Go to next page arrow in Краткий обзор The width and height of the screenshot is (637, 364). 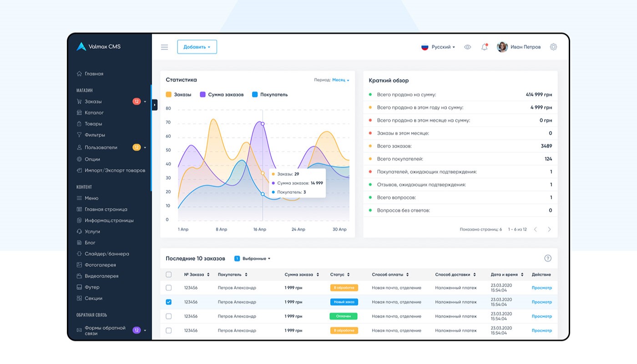549,229
